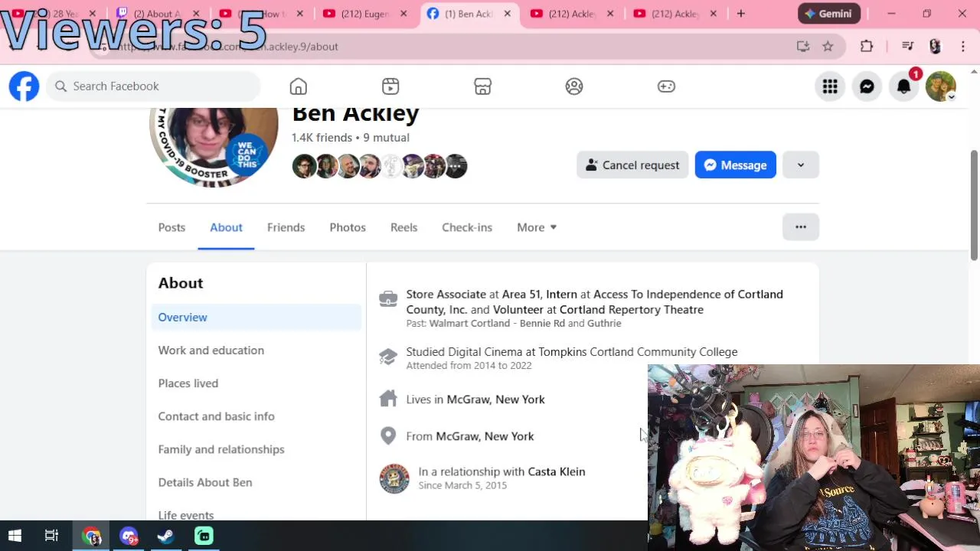Select the About tab
The height and width of the screenshot is (551, 980).
coord(226,227)
